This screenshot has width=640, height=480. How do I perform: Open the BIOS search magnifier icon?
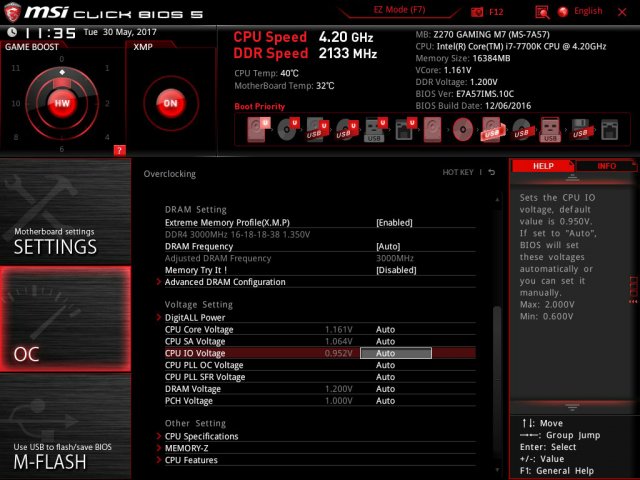coord(542,12)
